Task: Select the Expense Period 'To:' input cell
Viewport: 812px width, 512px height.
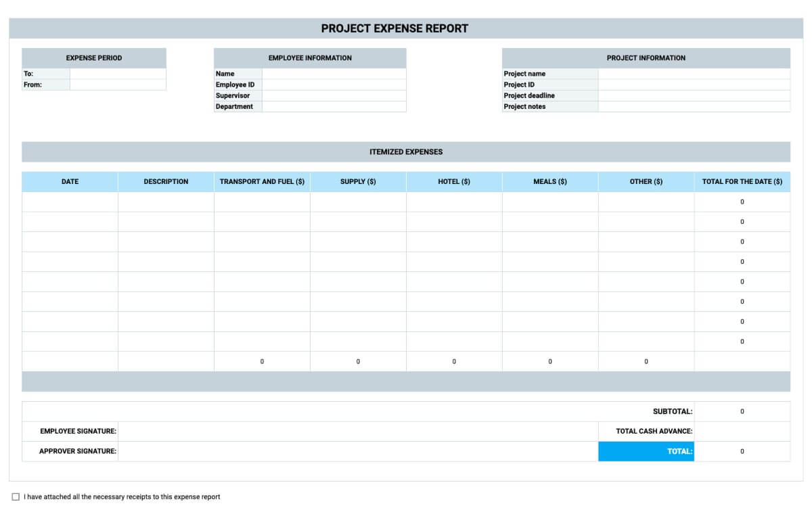Action: [x=118, y=74]
